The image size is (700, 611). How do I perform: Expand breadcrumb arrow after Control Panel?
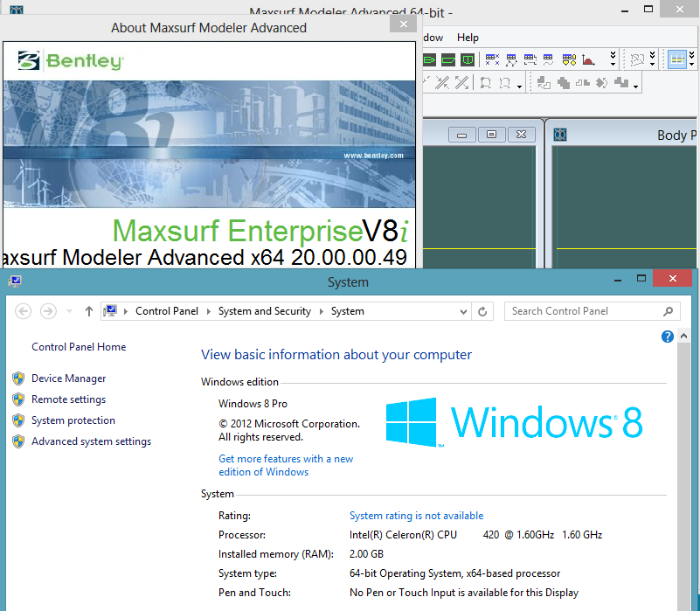pyautogui.click(x=209, y=311)
